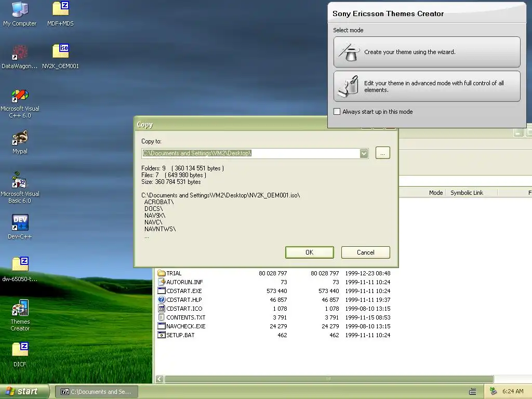Click the system tray network icon
The width and height of the screenshot is (532, 399).
(x=493, y=391)
